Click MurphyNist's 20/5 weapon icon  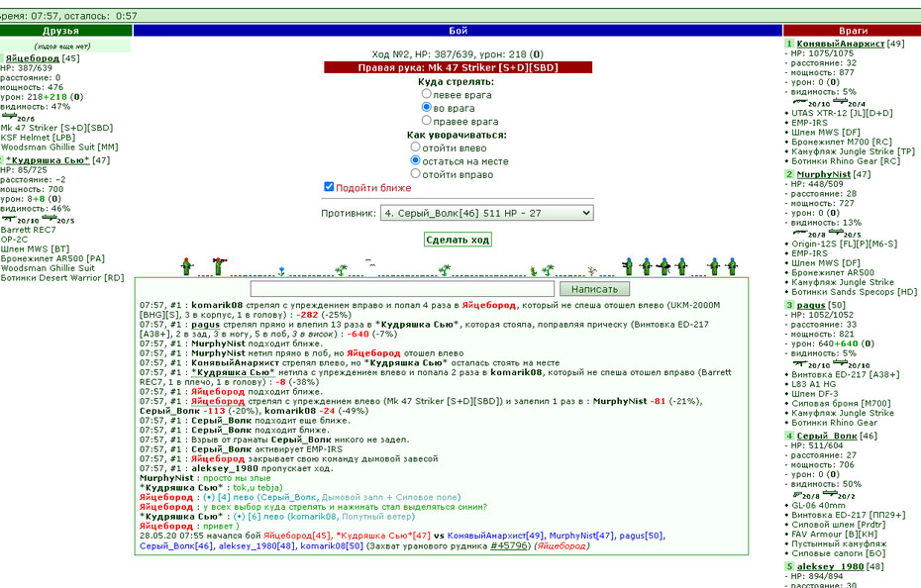[836, 234]
